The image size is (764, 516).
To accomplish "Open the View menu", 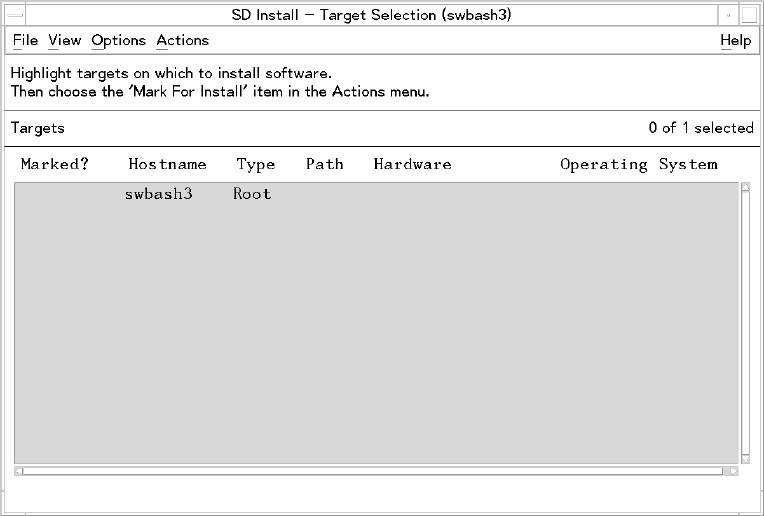I will (64, 41).
